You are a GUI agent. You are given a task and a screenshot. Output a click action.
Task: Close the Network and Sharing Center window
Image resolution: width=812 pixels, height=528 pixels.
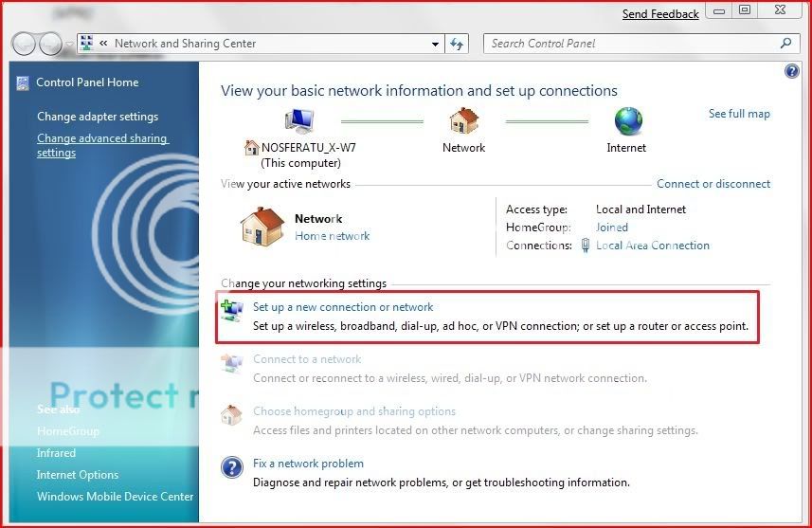click(x=780, y=10)
